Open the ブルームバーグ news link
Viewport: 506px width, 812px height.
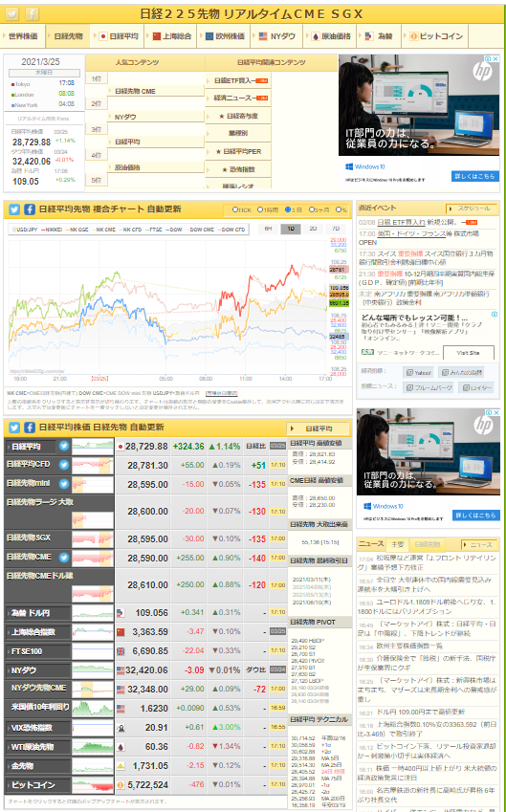(428, 386)
